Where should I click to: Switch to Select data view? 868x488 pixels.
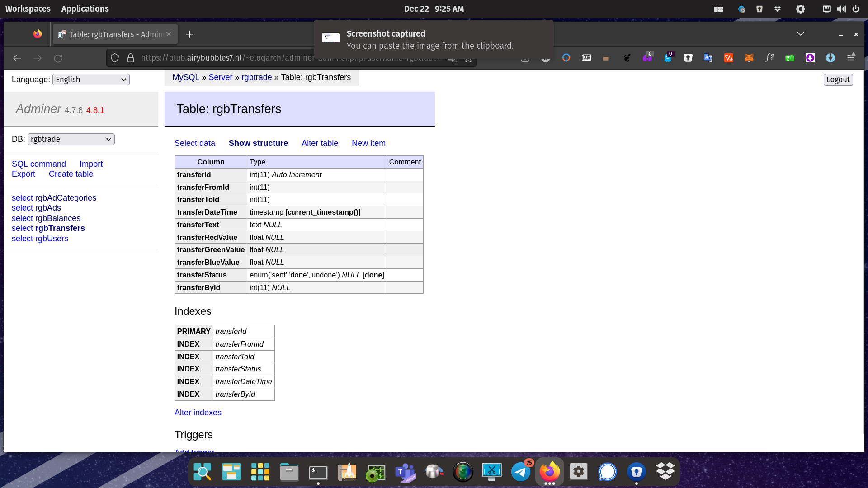(195, 143)
